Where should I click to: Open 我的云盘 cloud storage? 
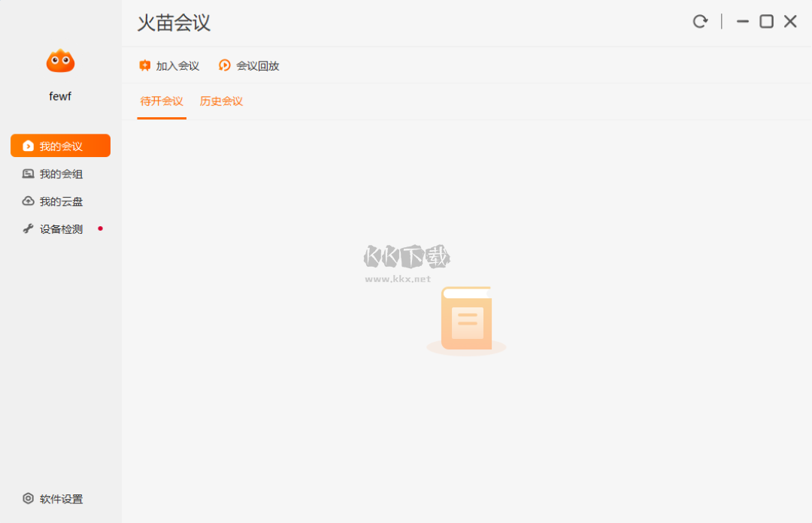point(60,201)
